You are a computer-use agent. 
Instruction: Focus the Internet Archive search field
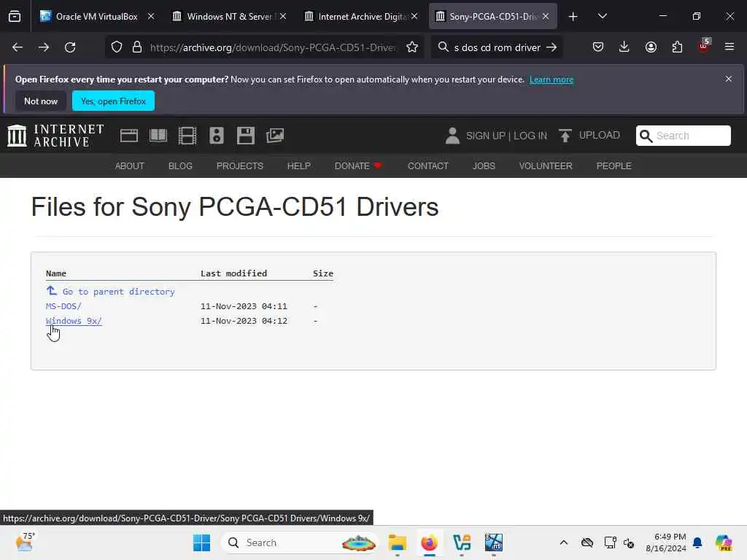coord(683,136)
